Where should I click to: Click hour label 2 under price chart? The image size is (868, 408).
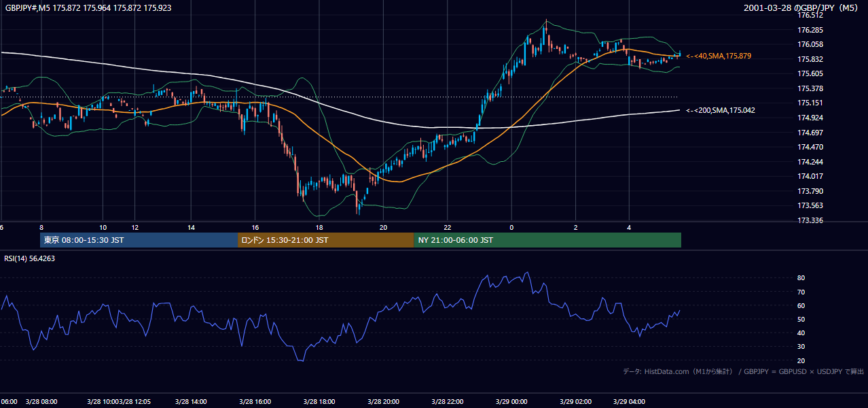coord(575,227)
